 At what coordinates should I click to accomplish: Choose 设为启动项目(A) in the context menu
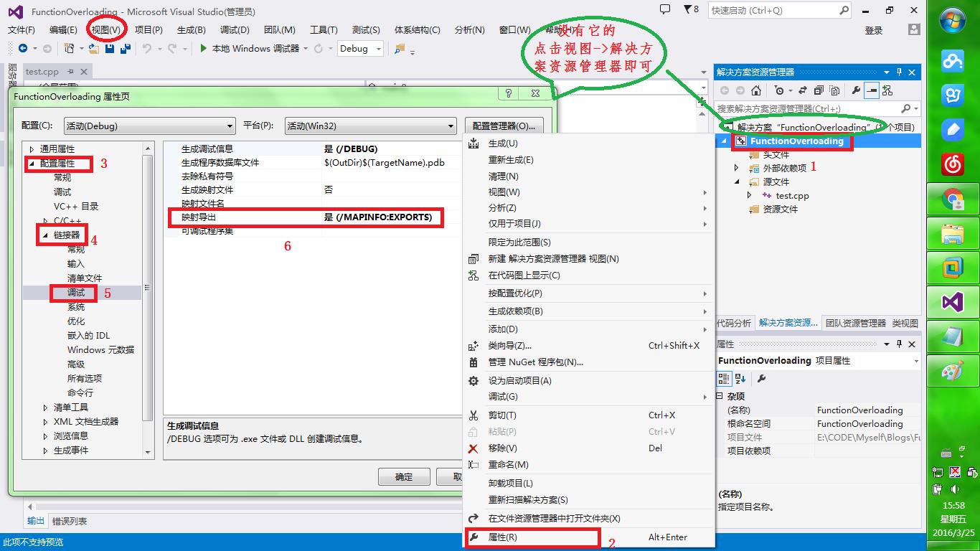(x=588, y=380)
